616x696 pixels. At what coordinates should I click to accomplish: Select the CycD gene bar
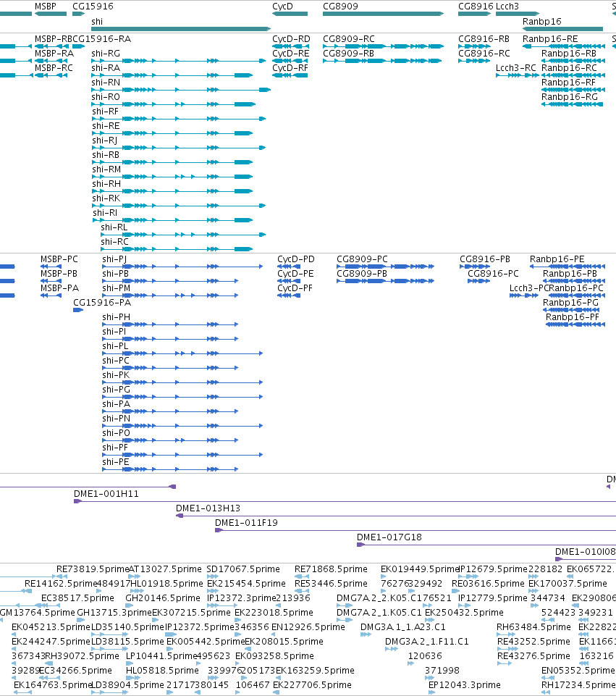pos(290,14)
